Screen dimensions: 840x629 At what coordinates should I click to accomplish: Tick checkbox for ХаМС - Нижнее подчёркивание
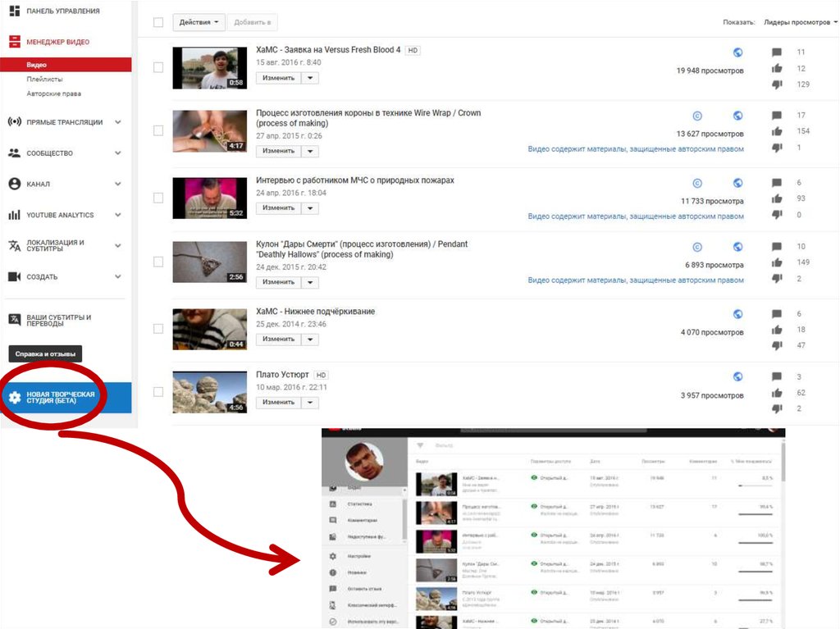click(x=158, y=329)
